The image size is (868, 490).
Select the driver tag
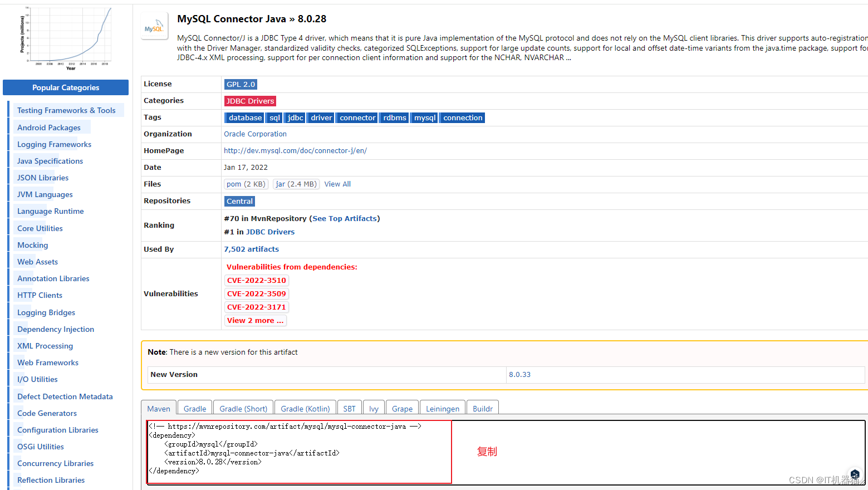(x=321, y=117)
